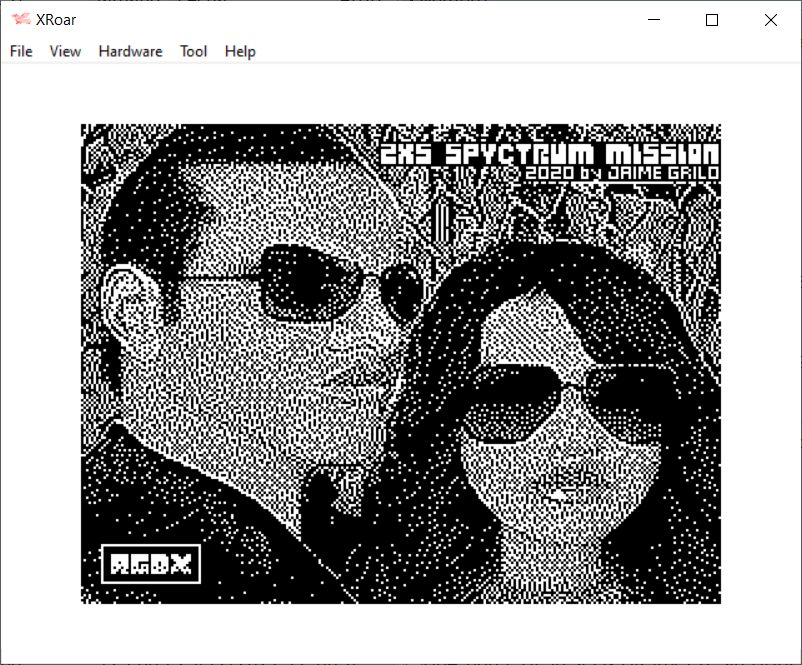The width and height of the screenshot is (802, 665).
Task: Click the XRoar app icon in title bar
Action: (21, 20)
